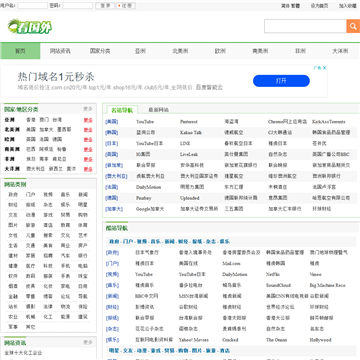
Task: Focus the 用户名 username field
Action: click(32, 6)
